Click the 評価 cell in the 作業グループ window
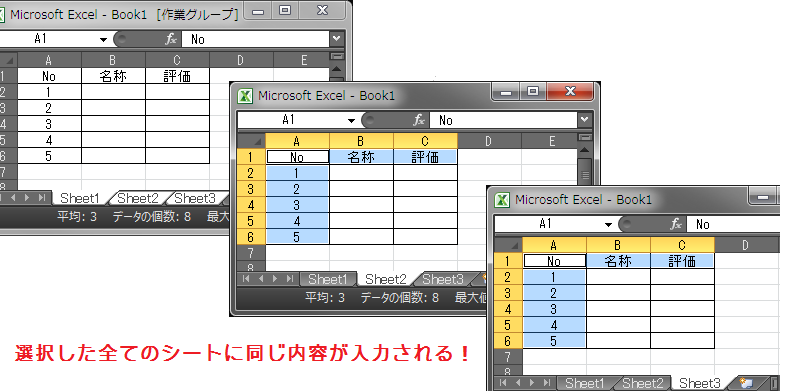This screenshot has height=391, width=799. click(177, 76)
